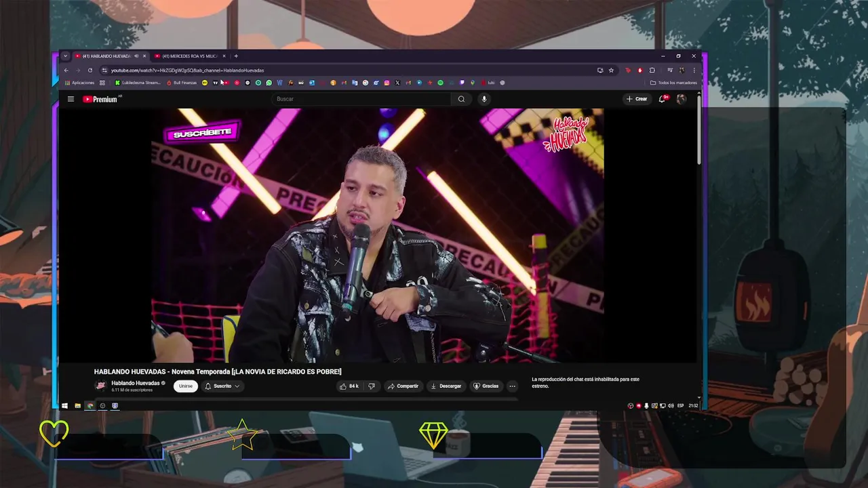The height and width of the screenshot is (488, 868).
Task: Open the Chrome extensions puzzle icon
Action: tap(652, 70)
